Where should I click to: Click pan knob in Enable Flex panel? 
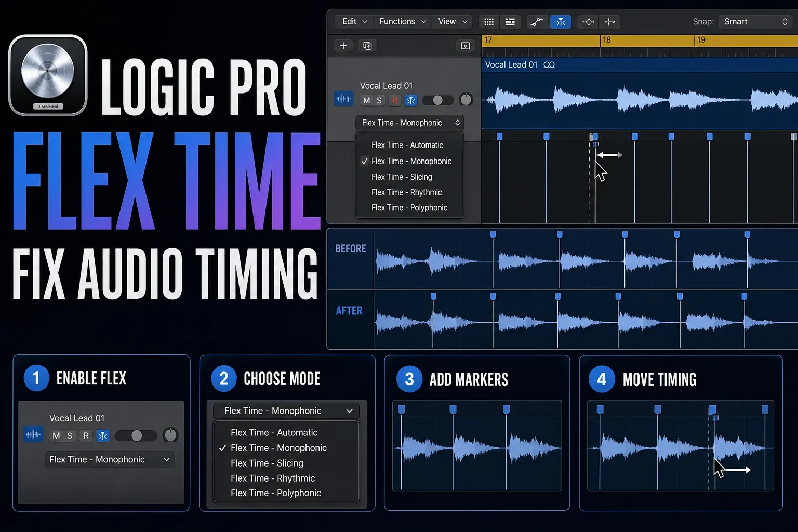click(170, 435)
